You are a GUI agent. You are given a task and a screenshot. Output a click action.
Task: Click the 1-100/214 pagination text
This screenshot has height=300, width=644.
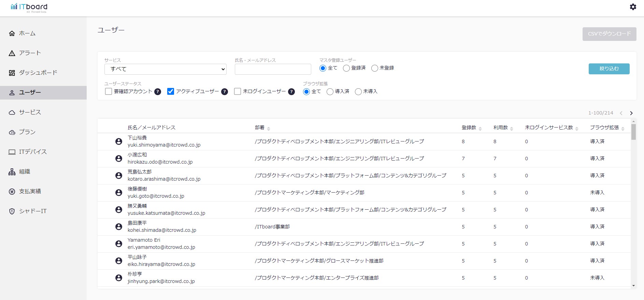(601, 113)
